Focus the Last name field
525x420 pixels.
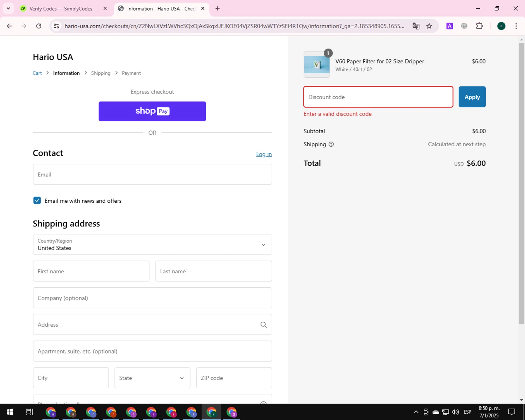tap(213, 271)
